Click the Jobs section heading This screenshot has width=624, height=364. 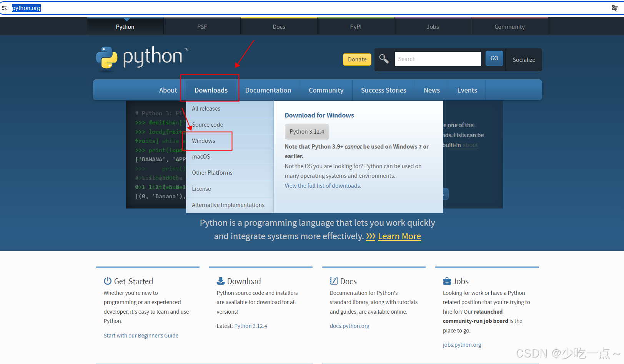point(461,281)
